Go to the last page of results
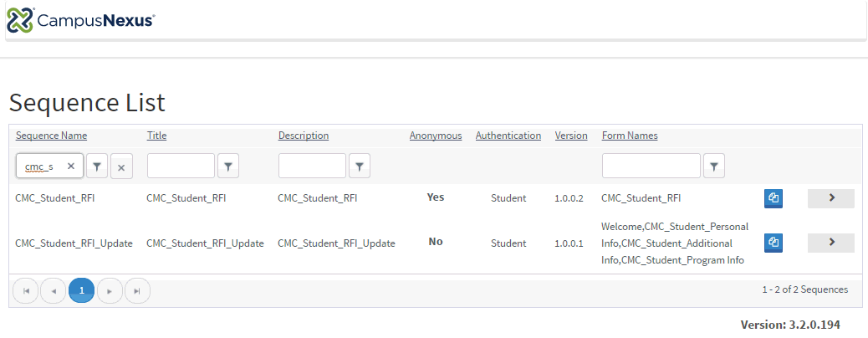 137,290
